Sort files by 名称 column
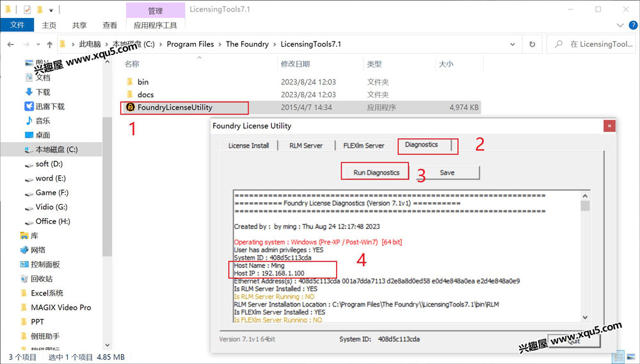 [132, 64]
